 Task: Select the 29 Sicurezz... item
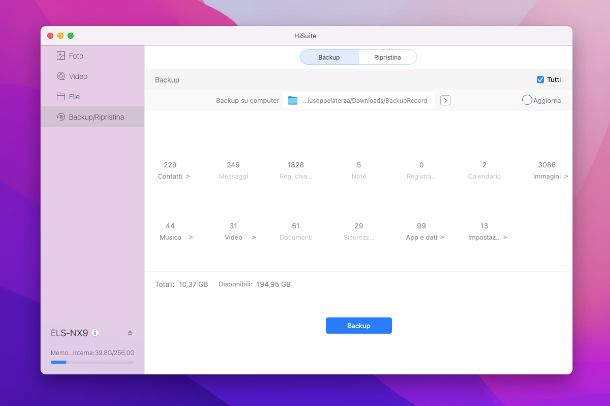[x=359, y=231]
